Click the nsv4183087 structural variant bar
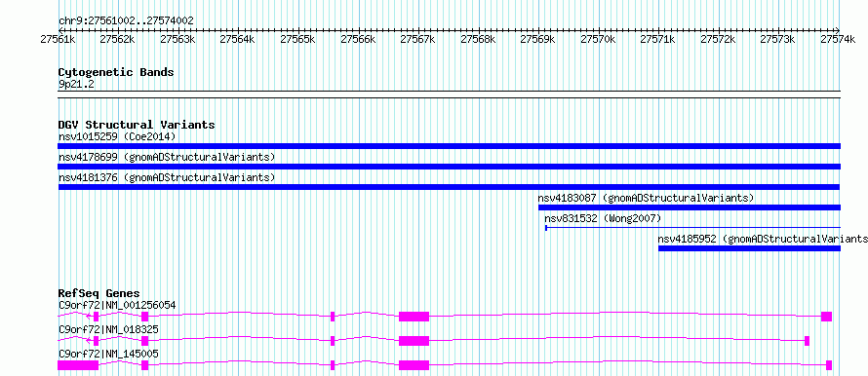Viewport: 868px width, 376px height. (690, 207)
